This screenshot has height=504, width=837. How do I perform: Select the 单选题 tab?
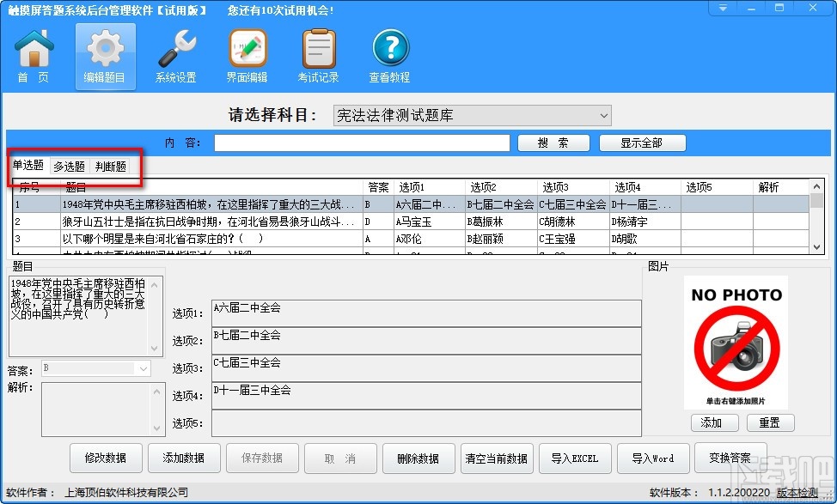28,166
